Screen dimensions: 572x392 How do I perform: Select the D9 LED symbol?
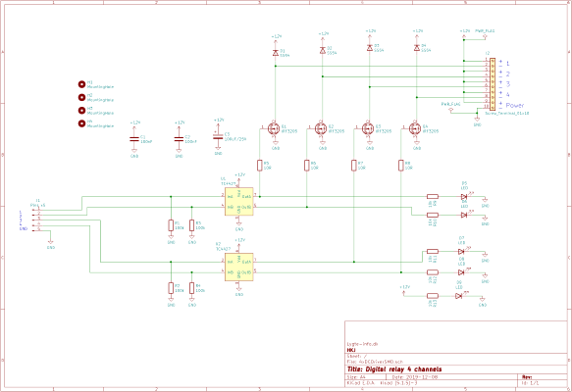(459, 296)
